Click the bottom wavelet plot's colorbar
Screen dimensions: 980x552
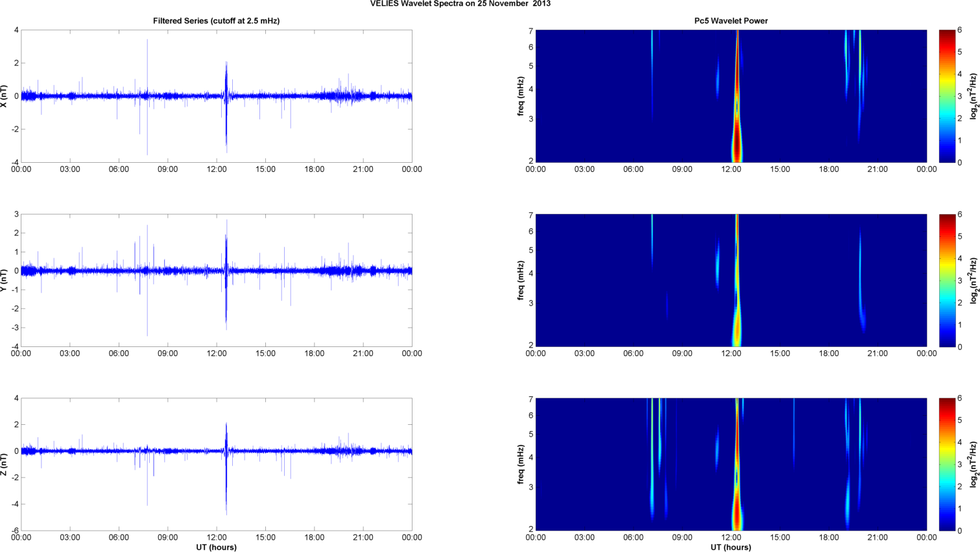pyautogui.click(x=947, y=464)
